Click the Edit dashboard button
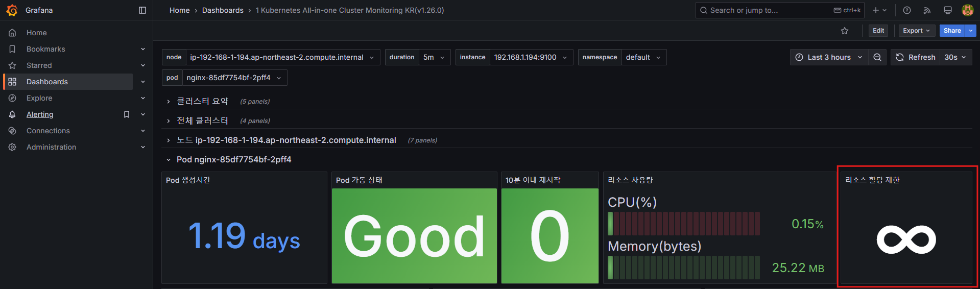This screenshot has height=289, width=980. [878, 31]
